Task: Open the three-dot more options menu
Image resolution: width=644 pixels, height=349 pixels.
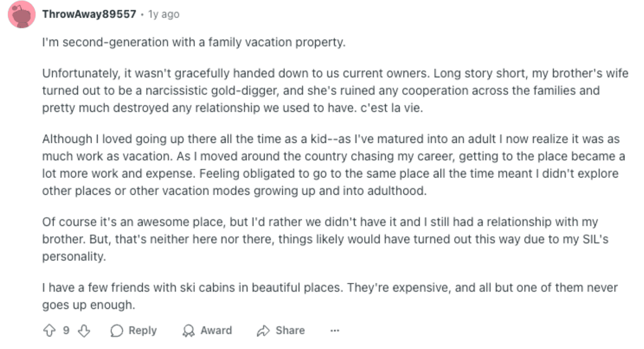Action: (x=335, y=331)
